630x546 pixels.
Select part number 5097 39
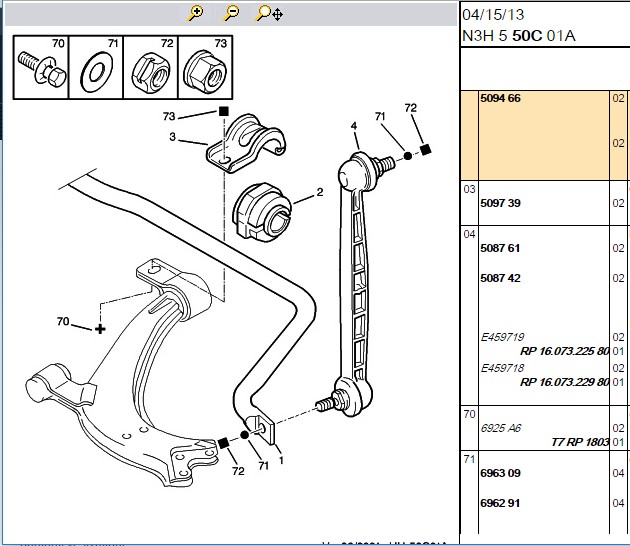click(500, 203)
